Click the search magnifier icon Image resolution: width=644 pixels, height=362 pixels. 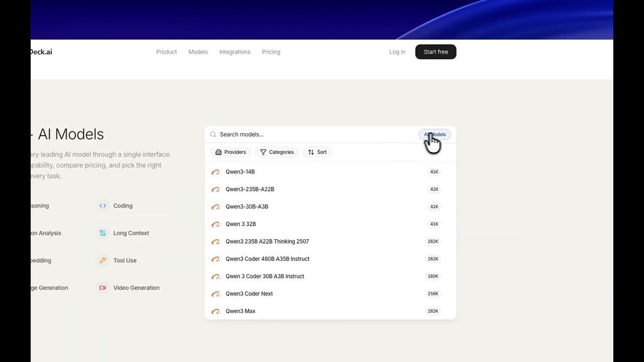coord(213,134)
